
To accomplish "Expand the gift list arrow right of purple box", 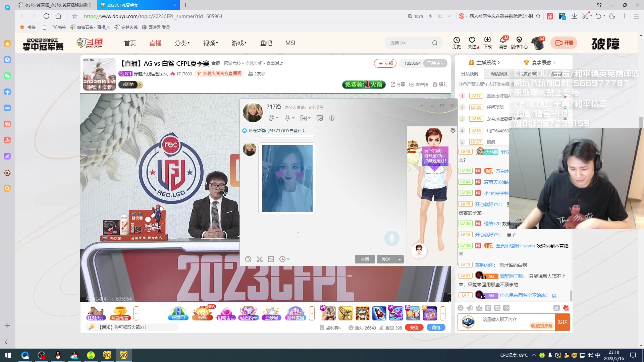I will click(443, 313).
